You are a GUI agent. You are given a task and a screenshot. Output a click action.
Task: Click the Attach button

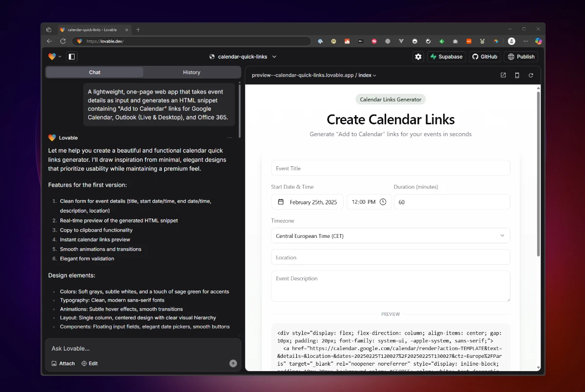click(63, 363)
